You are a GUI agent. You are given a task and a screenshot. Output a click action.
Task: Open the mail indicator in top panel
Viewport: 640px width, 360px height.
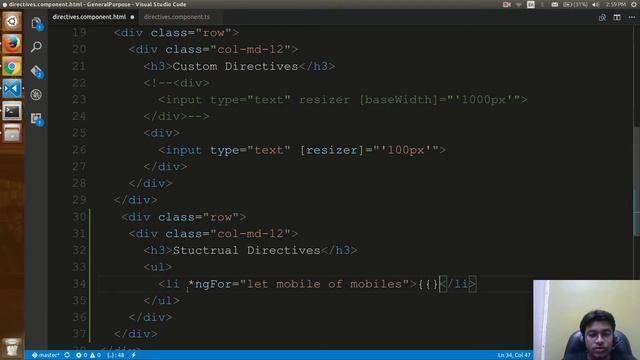coord(555,4)
